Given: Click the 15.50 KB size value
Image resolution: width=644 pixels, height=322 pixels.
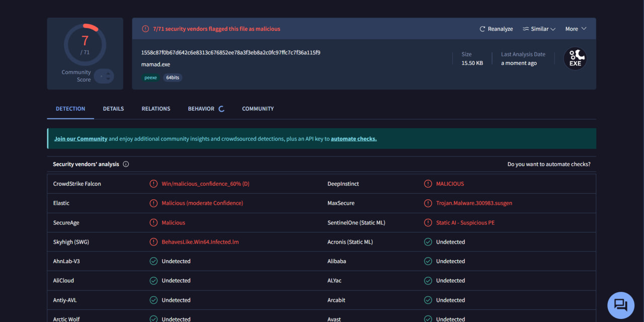Looking at the screenshot, I should 472,63.
